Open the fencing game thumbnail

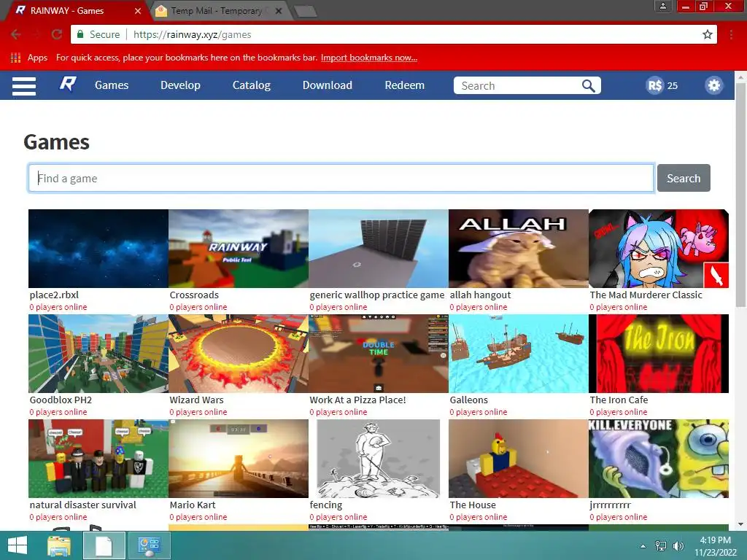tap(379, 459)
